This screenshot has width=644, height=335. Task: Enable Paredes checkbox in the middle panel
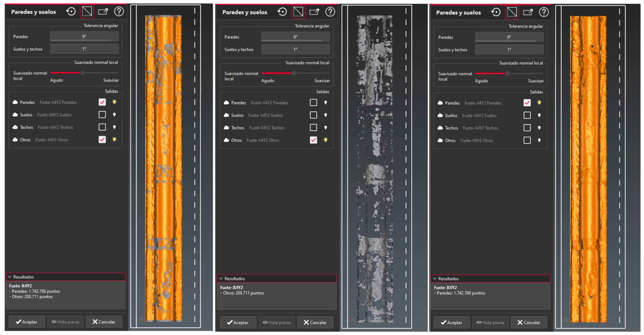(x=313, y=103)
